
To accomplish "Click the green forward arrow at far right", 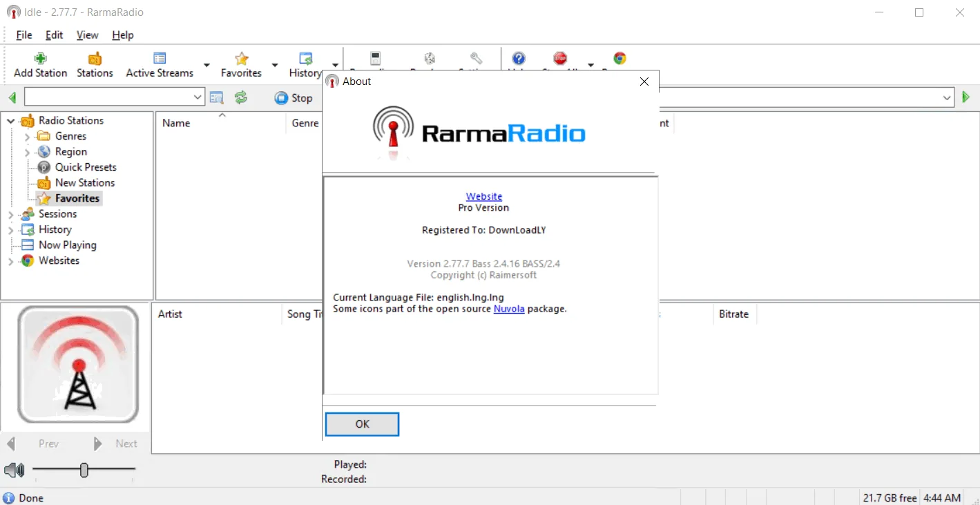I will tap(965, 97).
